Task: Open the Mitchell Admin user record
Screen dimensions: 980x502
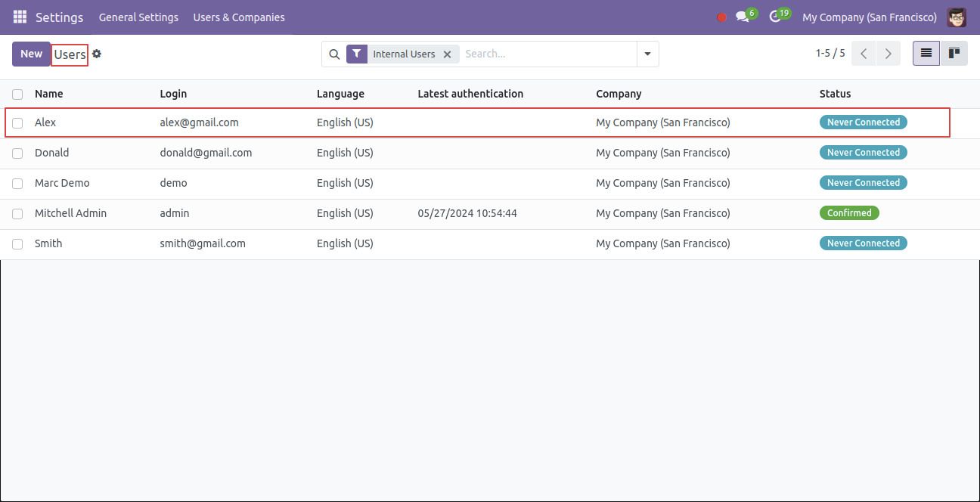Action: tap(70, 213)
